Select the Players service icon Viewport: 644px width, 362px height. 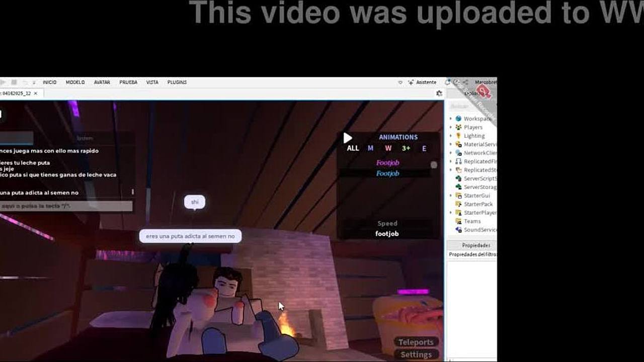458,127
